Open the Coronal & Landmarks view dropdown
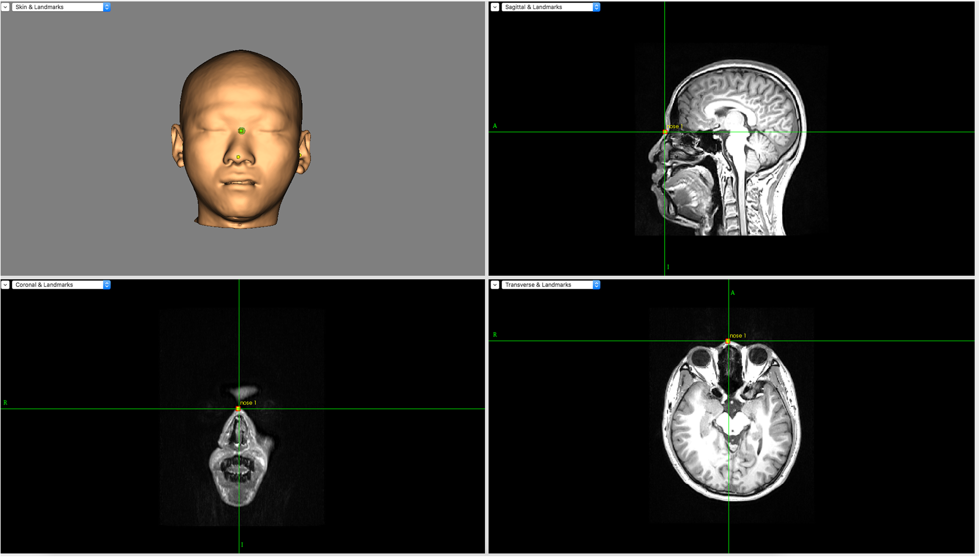The width and height of the screenshot is (980, 557). pyautogui.click(x=61, y=285)
